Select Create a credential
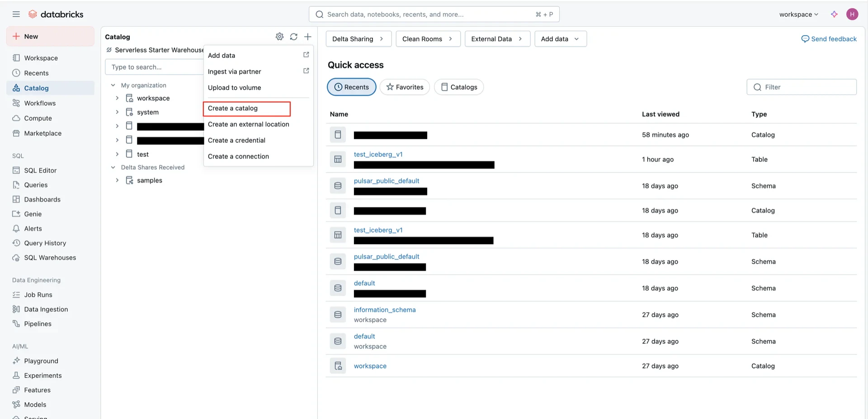Screen dimensions: 868x419 258,141
